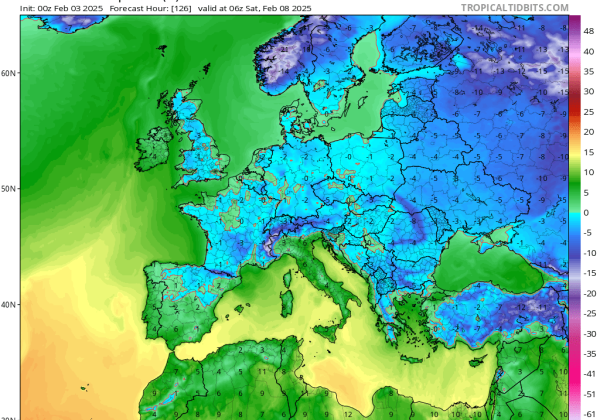
Task: Click the TROPICALTIDBITS.COM watermark link
Action: 515,7
